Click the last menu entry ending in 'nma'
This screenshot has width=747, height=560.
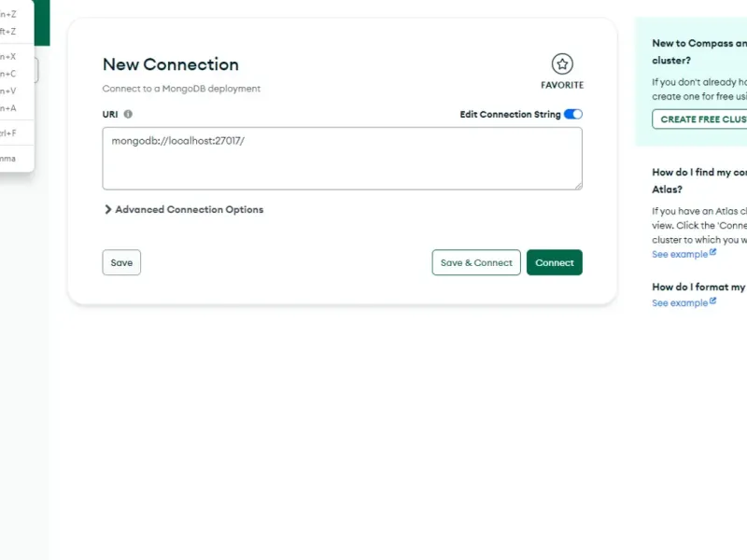coord(11,158)
